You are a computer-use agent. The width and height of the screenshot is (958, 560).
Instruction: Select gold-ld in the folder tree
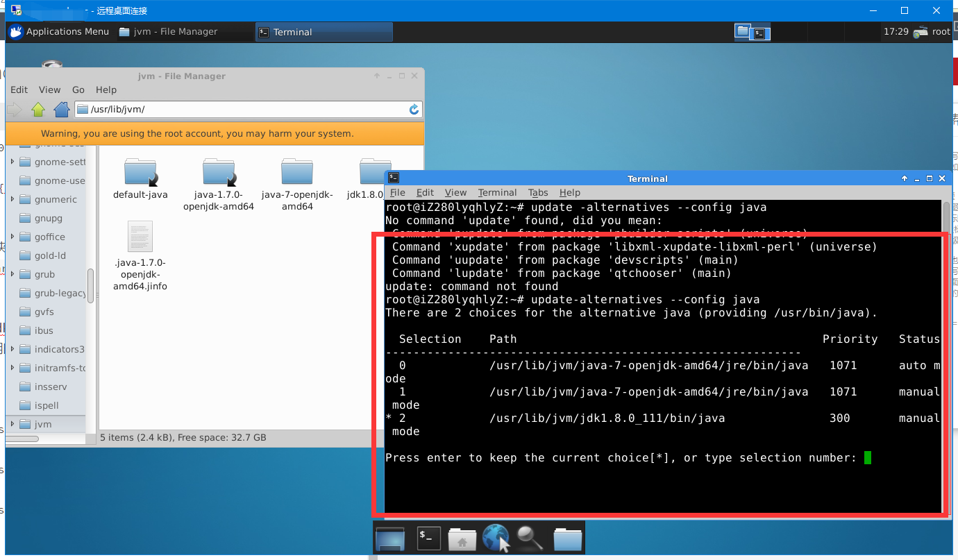(42, 255)
